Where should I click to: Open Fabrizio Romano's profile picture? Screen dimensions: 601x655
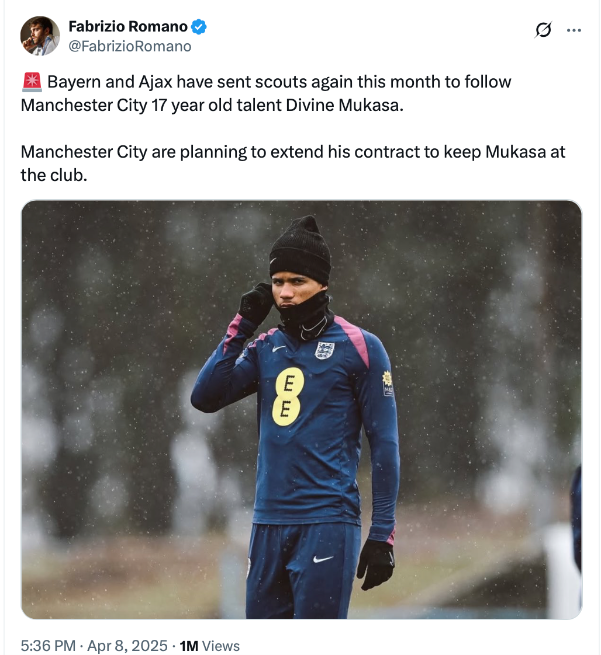40,35
